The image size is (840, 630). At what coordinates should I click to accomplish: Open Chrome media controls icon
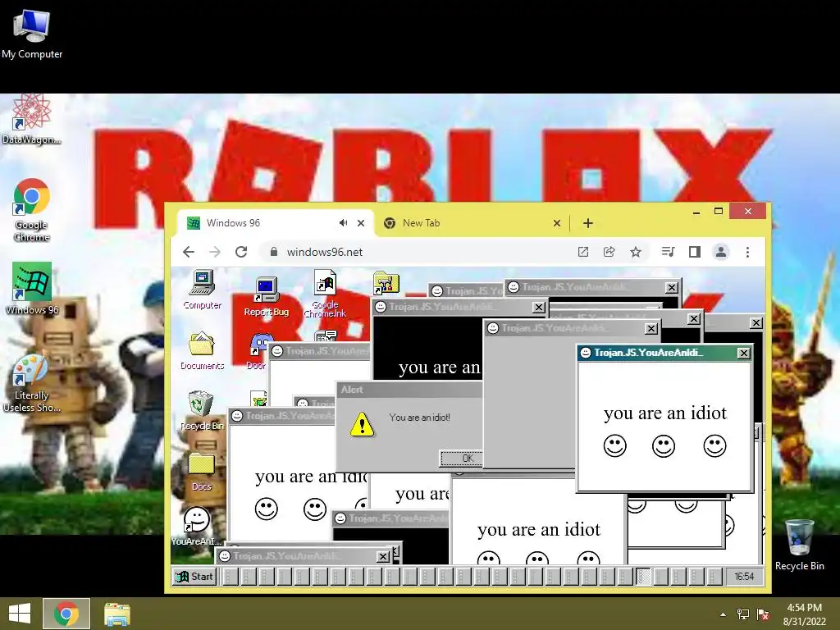668,252
